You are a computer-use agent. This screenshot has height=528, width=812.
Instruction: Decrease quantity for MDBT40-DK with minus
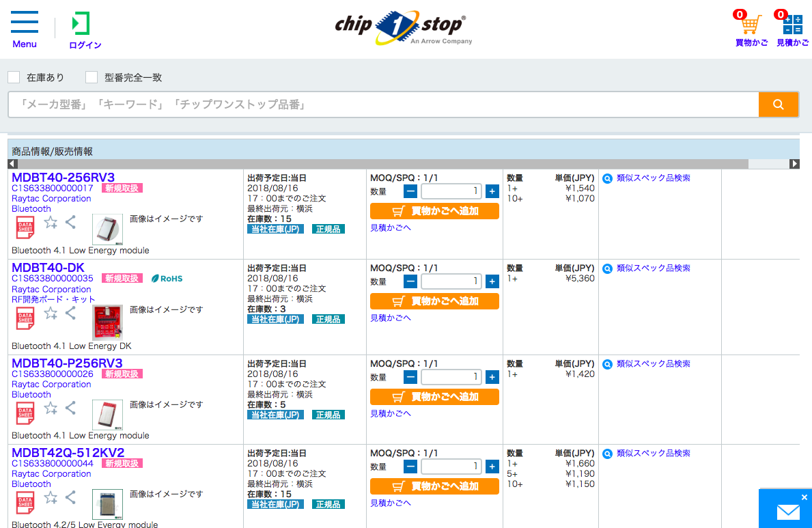pos(410,281)
